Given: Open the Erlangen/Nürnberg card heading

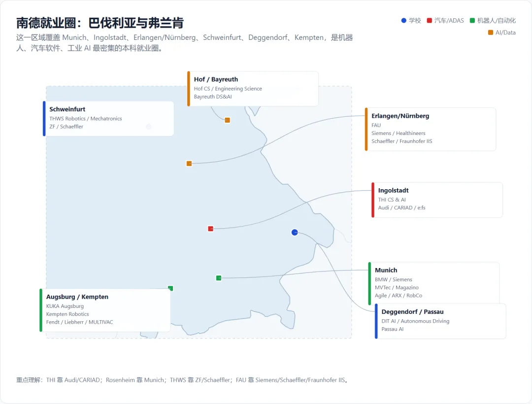Looking at the screenshot, I should (400, 116).
